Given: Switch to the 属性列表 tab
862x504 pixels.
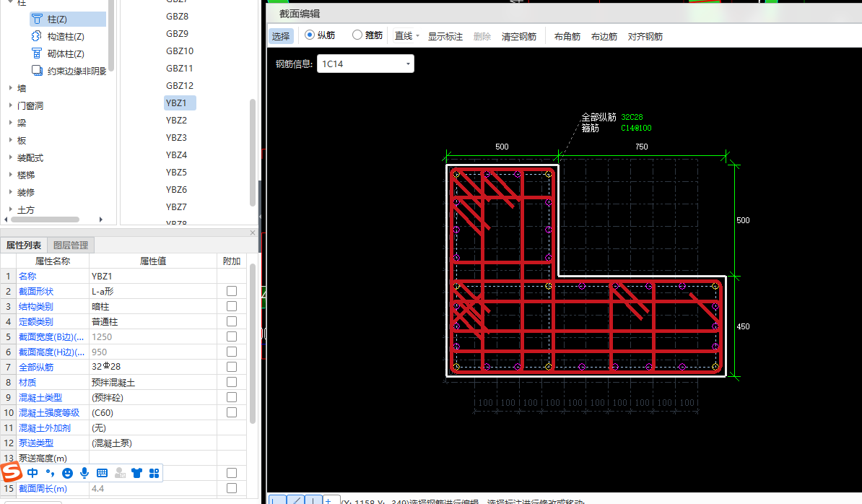Looking at the screenshot, I should tap(24, 245).
